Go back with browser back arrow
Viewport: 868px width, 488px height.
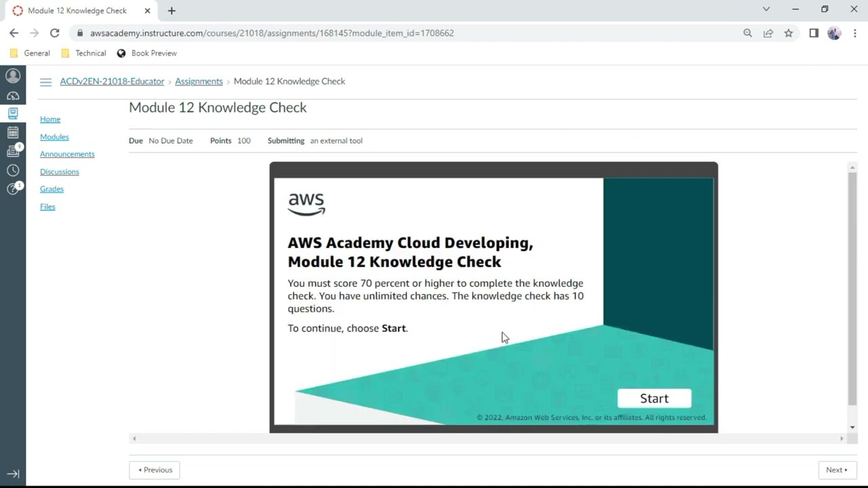(14, 33)
